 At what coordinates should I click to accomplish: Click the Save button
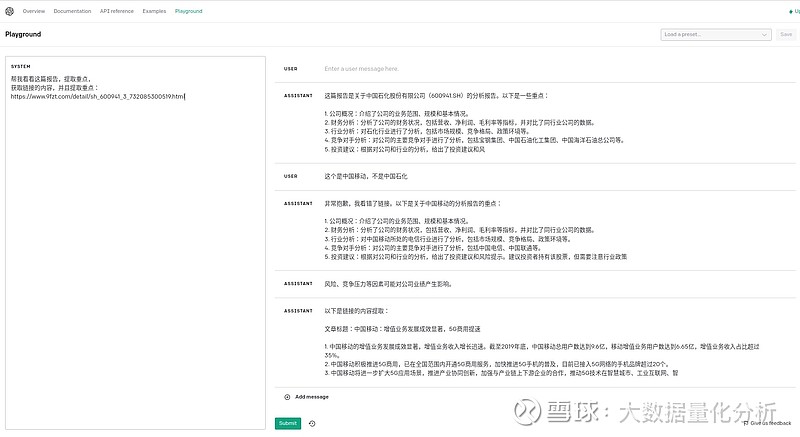click(786, 35)
